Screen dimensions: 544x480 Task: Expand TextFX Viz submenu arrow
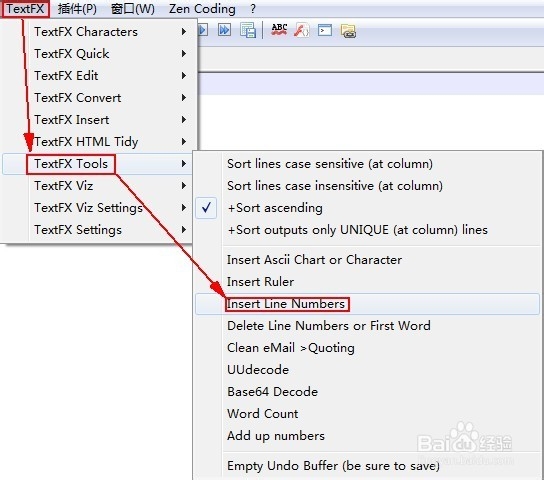184,186
